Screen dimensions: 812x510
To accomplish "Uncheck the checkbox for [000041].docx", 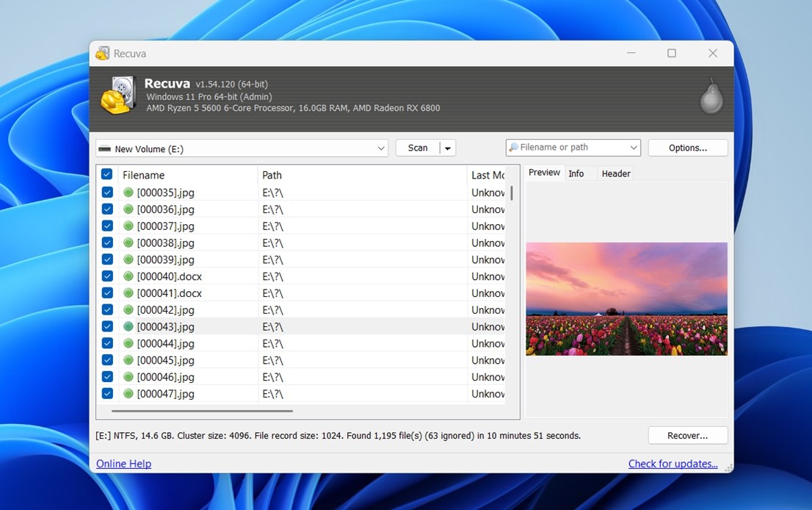I will click(x=107, y=293).
